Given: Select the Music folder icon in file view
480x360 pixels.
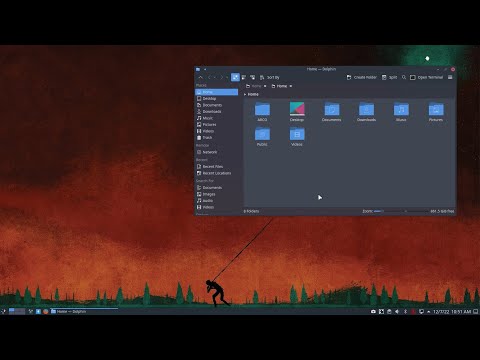Looking at the screenshot, I should [x=401, y=109].
